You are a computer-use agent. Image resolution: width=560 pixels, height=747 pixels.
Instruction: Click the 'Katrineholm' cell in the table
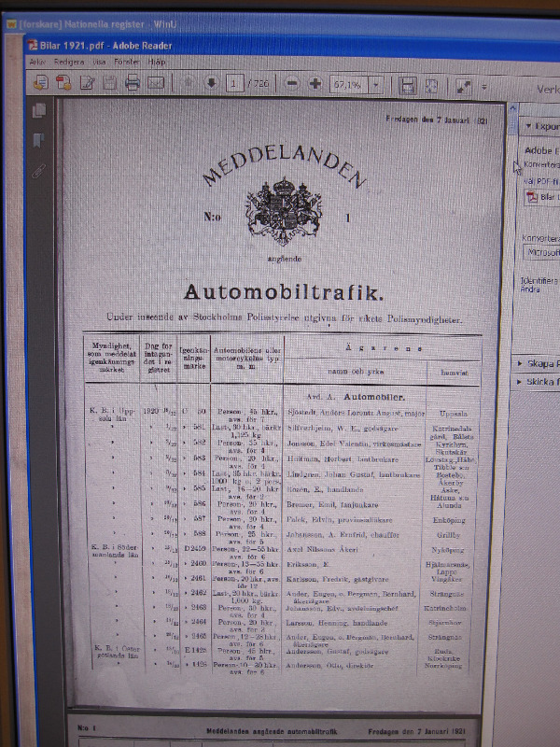(445, 609)
